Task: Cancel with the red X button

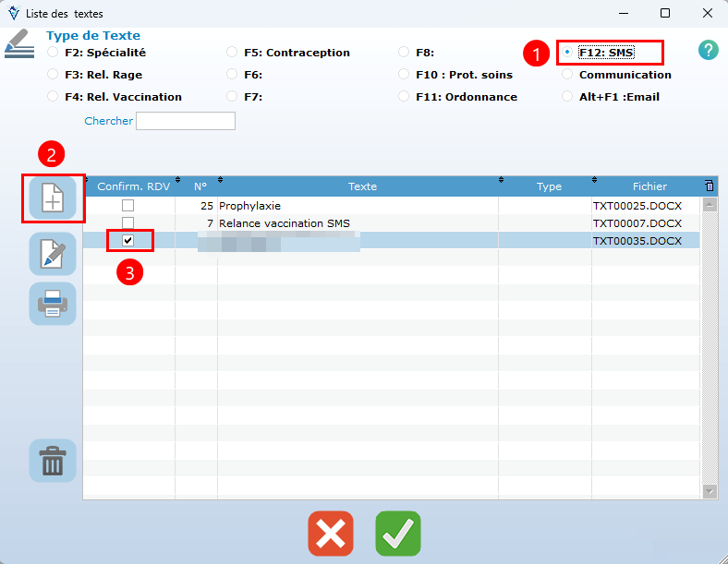Action: coord(331,534)
